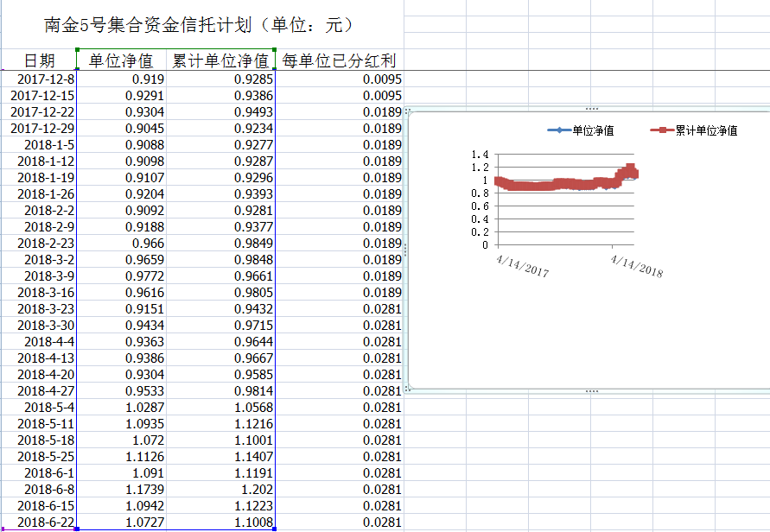This screenshot has height=532, width=770.
Task: Click the chart's bottom-left corner handle
Action: (x=406, y=390)
